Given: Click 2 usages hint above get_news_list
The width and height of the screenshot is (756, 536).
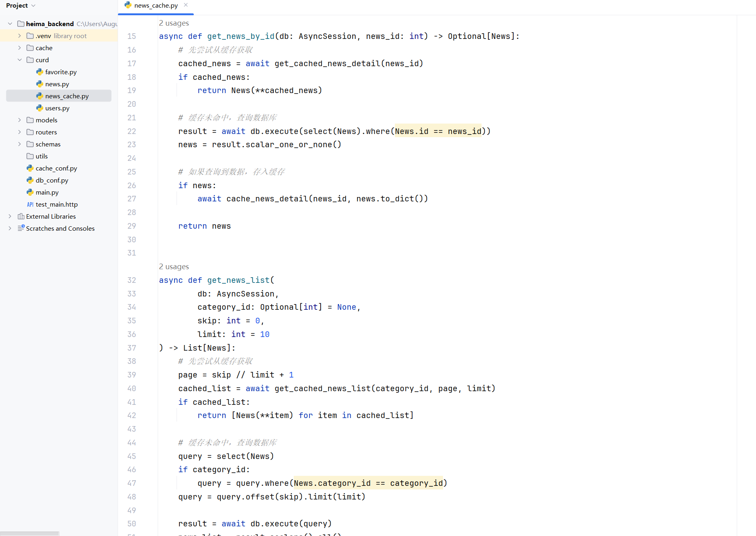Looking at the screenshot, I should coord(174,267).
